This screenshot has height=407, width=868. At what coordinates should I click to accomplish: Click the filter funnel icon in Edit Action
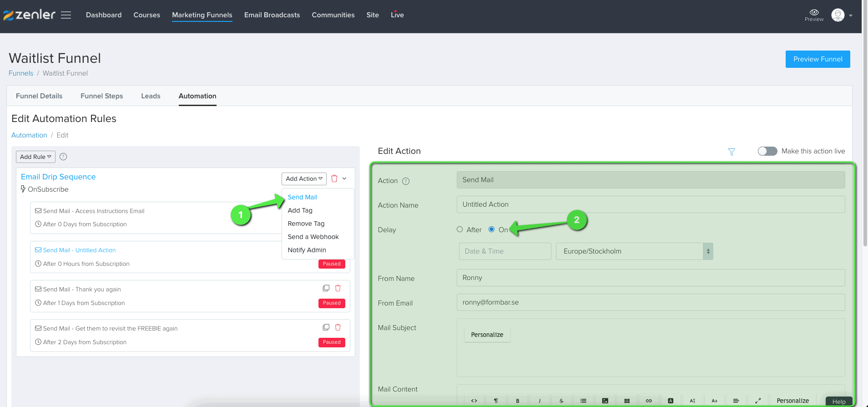tap(732, 152)
